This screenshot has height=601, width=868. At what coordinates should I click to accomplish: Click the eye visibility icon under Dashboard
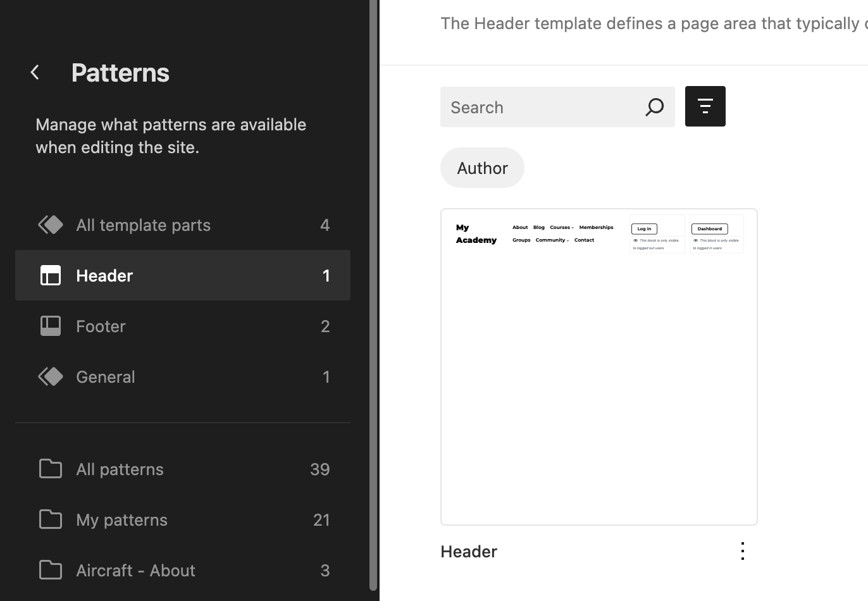(695, 240)
